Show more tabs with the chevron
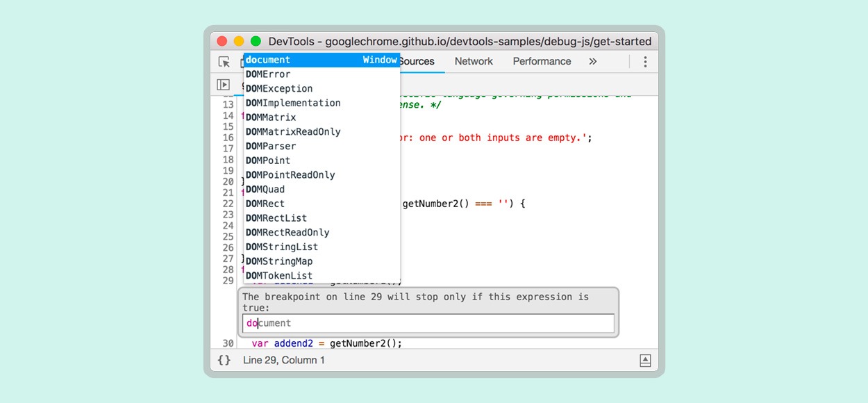 coord(592,61)
